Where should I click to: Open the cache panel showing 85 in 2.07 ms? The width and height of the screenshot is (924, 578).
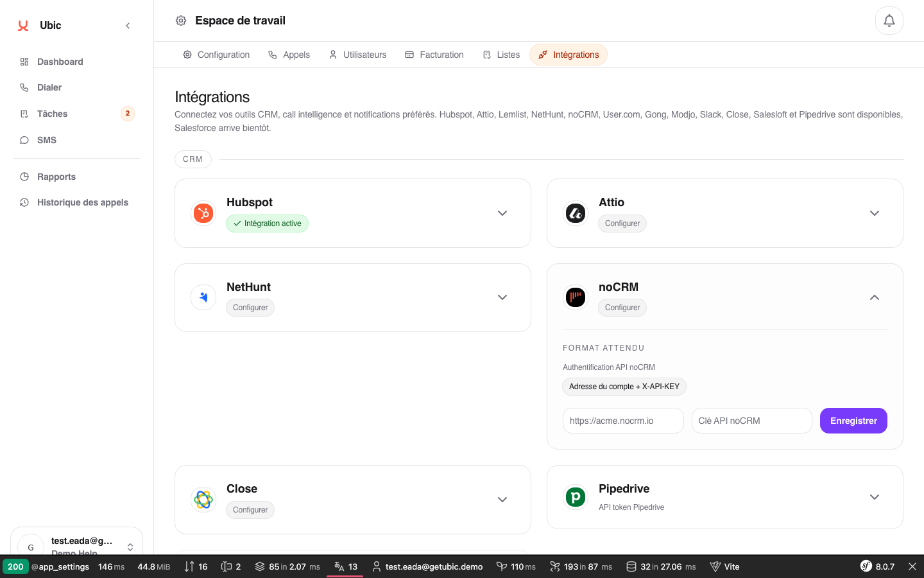point(287,566)
